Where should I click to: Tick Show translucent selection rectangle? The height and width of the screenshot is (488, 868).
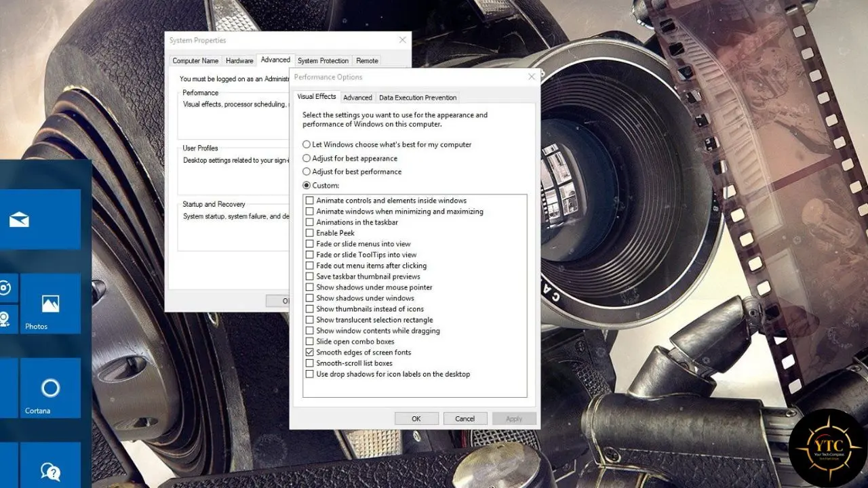click(x=310, y=320)
